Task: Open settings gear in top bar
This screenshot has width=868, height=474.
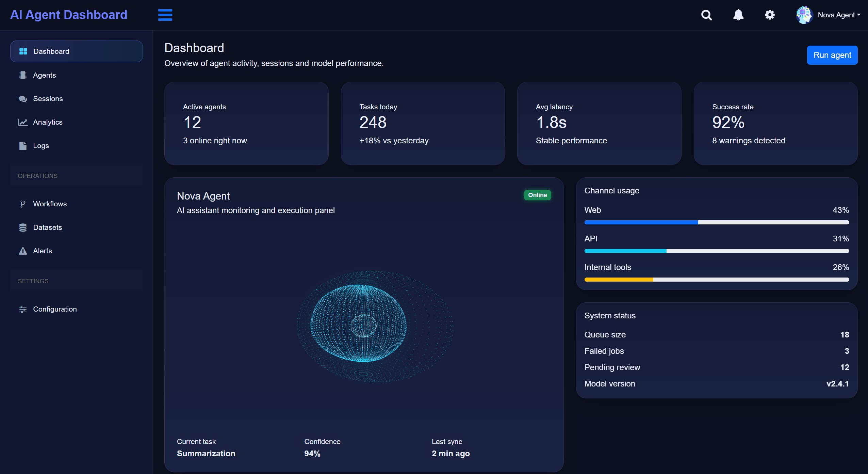Action: 770,15
